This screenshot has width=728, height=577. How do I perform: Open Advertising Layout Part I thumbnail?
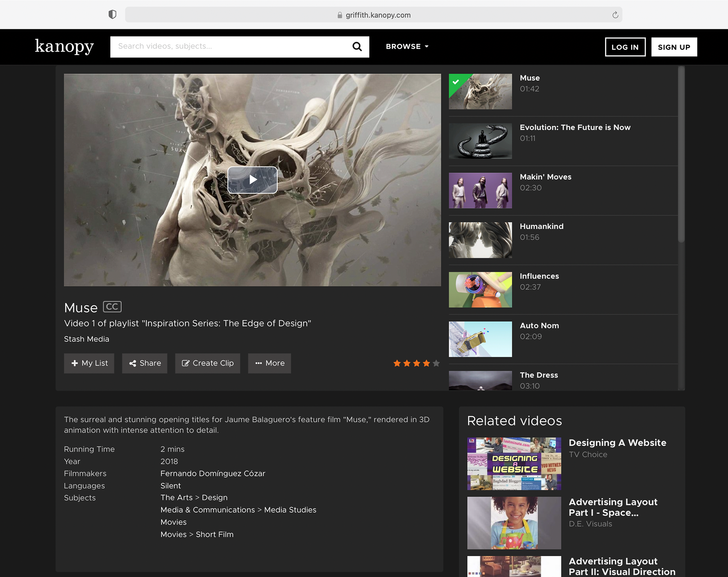pos(514,523)
